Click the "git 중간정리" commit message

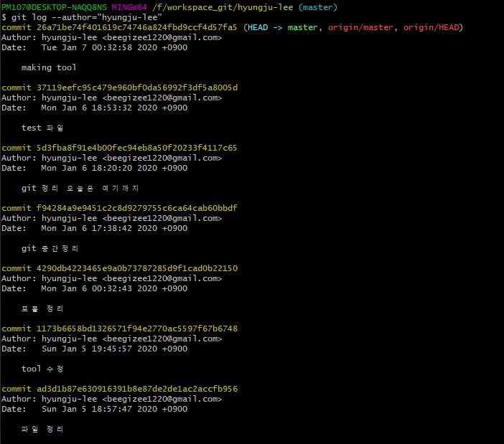(51, 248)
